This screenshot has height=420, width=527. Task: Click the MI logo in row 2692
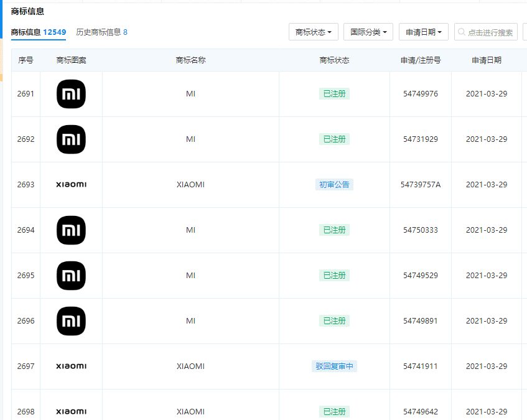point(71,139)
